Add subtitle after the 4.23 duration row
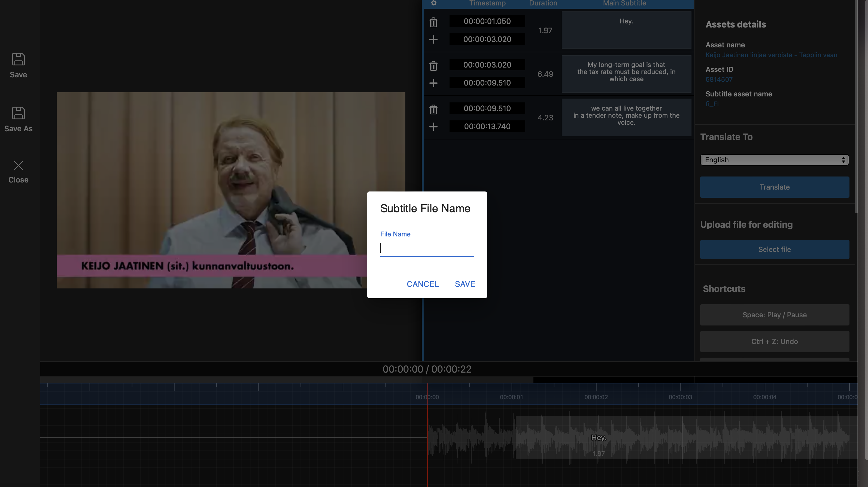The image size is (868, 487). 433,127
